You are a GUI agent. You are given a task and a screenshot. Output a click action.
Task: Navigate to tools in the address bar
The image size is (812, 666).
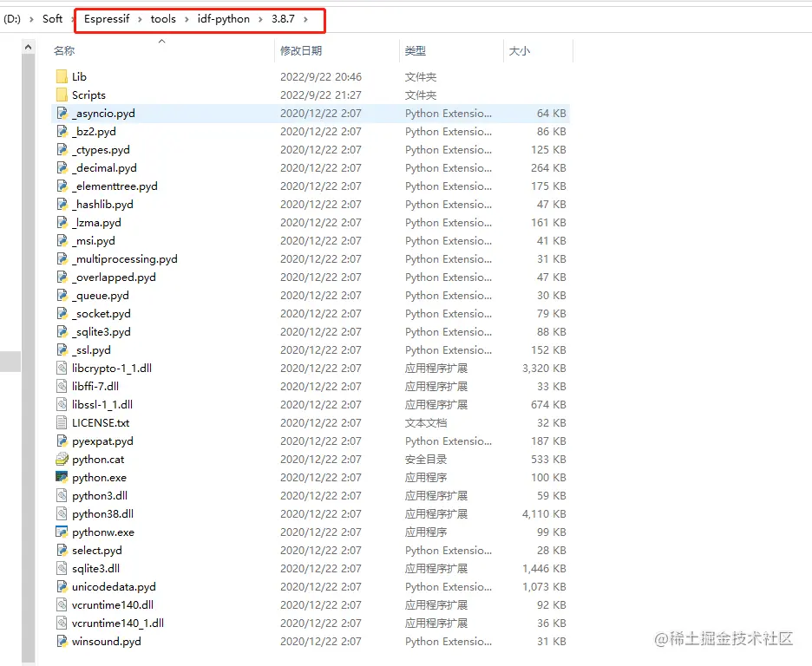point(163,18)
